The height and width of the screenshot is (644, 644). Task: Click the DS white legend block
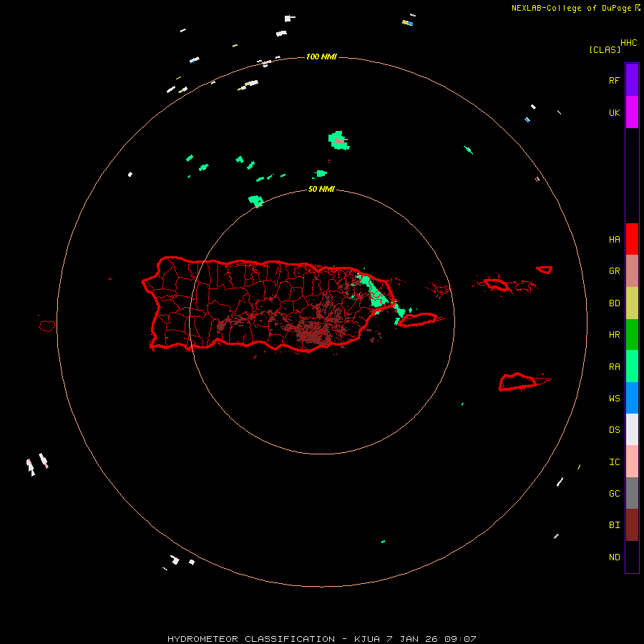pyautogui.click(x=632, y=429)
